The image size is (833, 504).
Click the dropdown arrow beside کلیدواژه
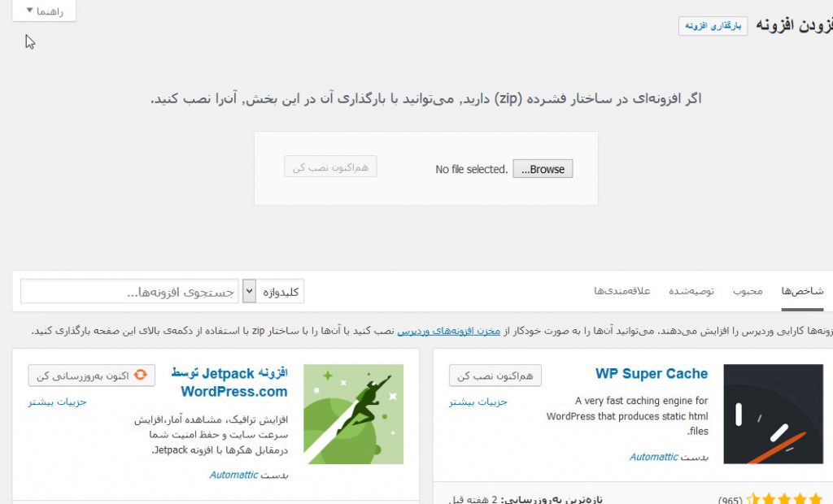249,292
